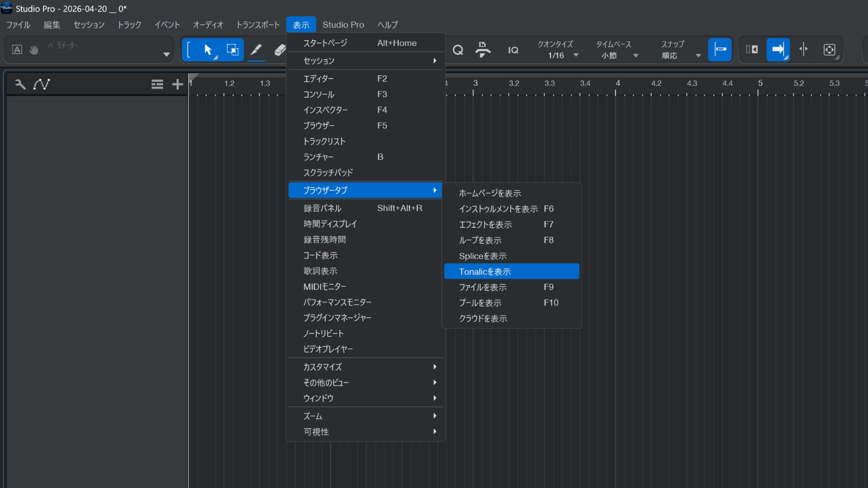Image resolution: width=868 pixels, height=488 pixels.
Task: Select the Range tool with dashed selection icon
Action: pyautogui.click(x=232, y=50)
